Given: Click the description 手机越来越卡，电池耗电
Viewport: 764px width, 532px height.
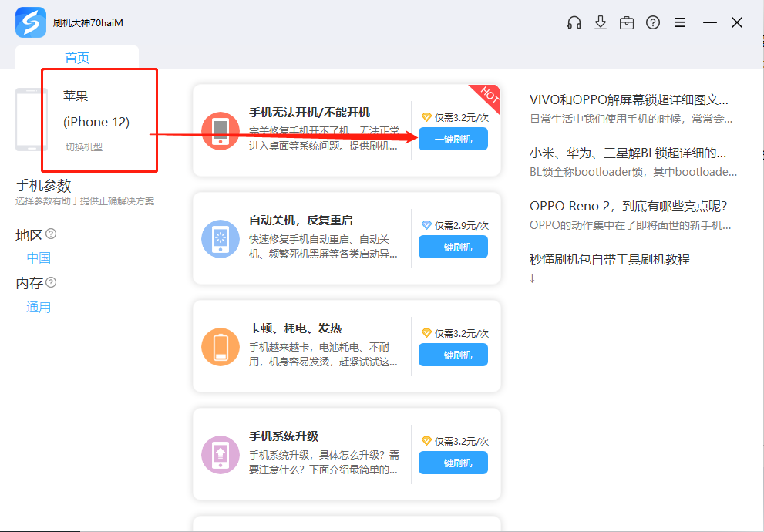Looking at the screenshot, I should 324,355.
